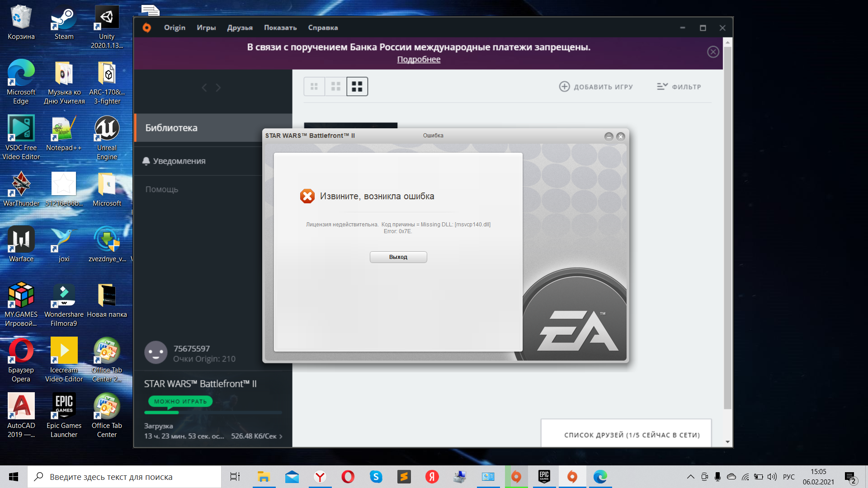Dismiss the Bank of Russia payment banner
The height and width of the screenshot is (488, 868).
[x=713, y=52]
